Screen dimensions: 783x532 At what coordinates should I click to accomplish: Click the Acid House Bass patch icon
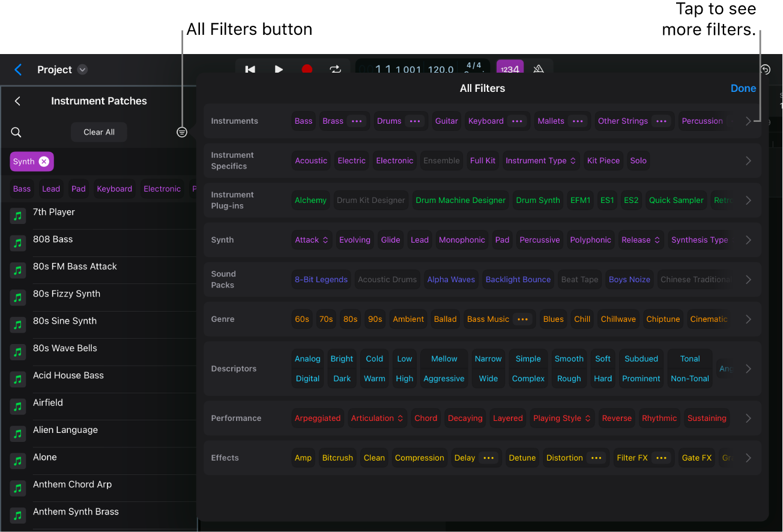18,379
